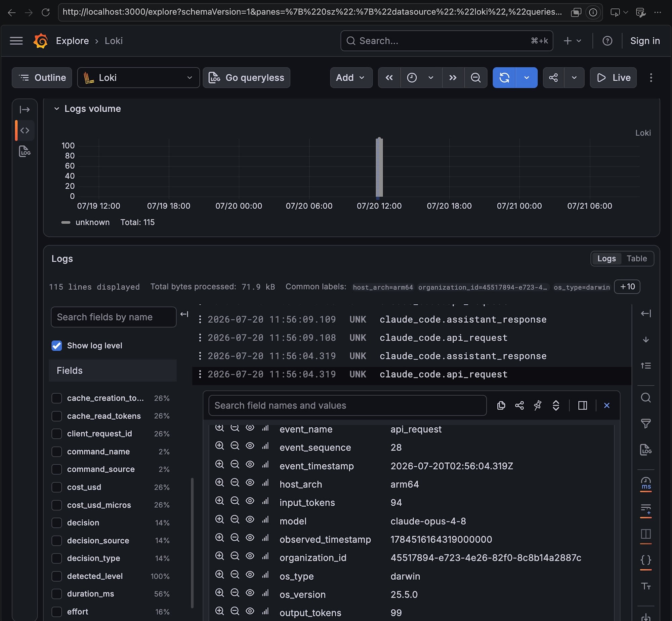Viewport: 672px width, 621px height.
Task: Click Sign in
Action: click(x=645, y=41)
